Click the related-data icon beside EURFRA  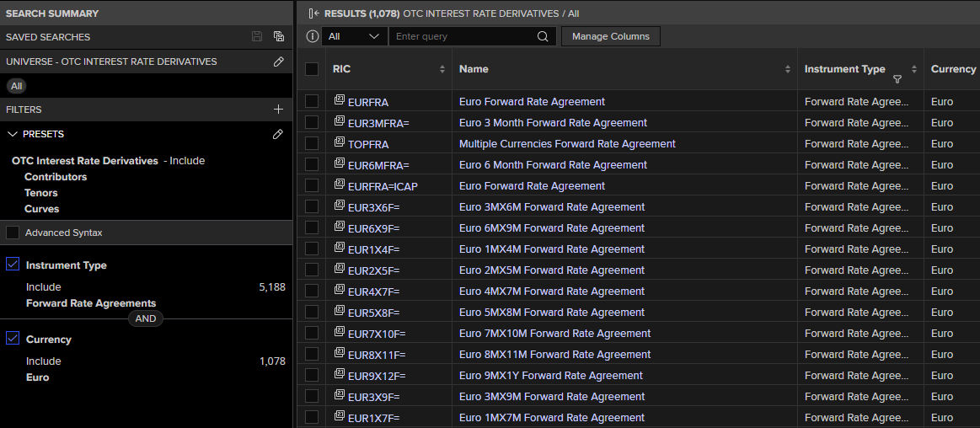(340, 100)
